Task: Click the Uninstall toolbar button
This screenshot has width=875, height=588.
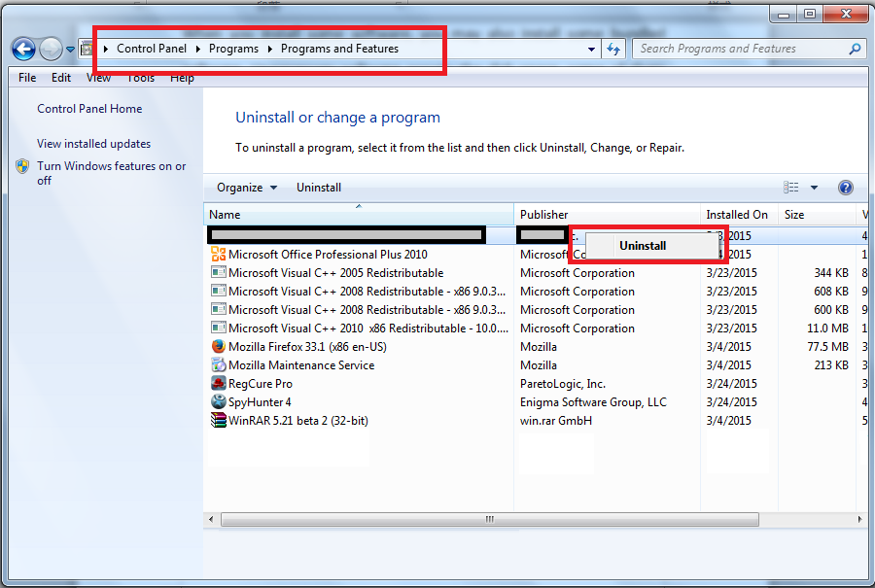Action: 319,188
